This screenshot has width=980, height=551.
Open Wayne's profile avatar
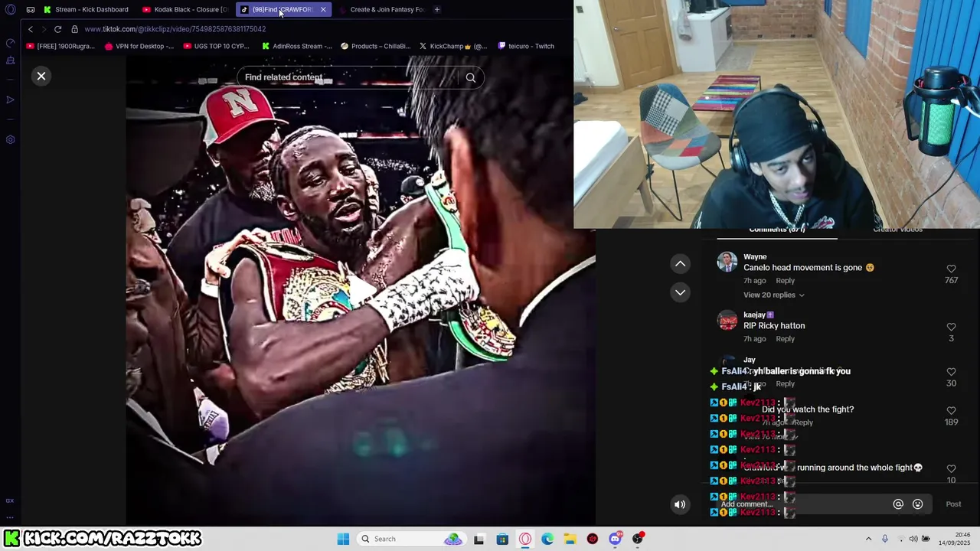point(727,262)
